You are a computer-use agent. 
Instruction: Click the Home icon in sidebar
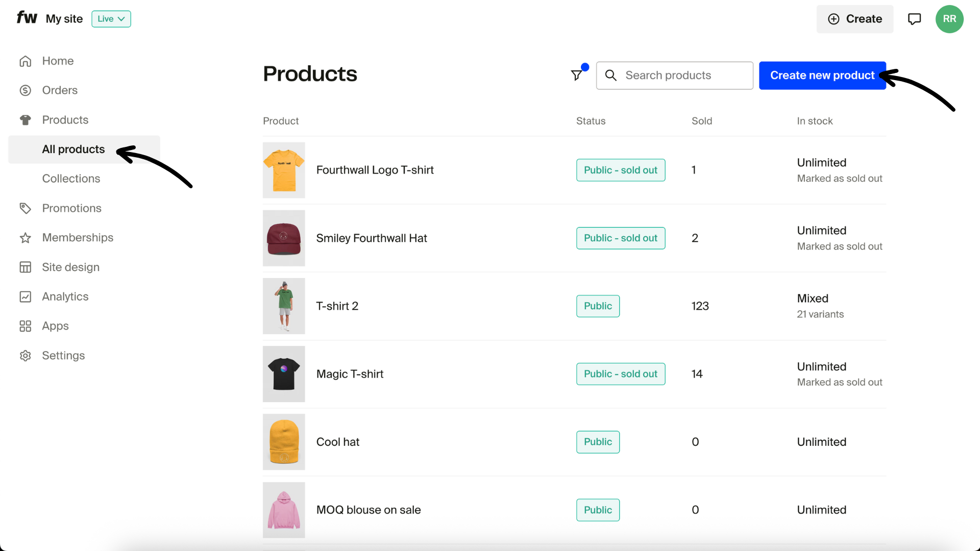26,61
